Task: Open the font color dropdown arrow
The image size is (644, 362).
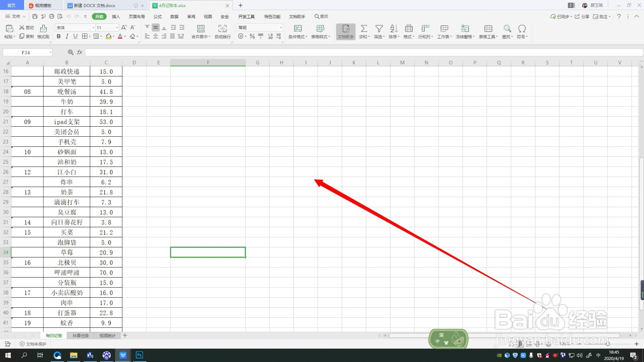Action: (125, 37)
